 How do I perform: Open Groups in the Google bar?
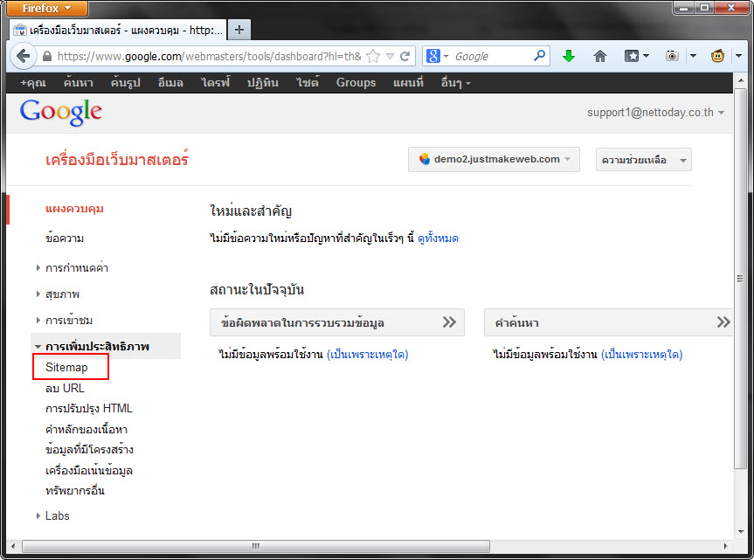[356, 83]
